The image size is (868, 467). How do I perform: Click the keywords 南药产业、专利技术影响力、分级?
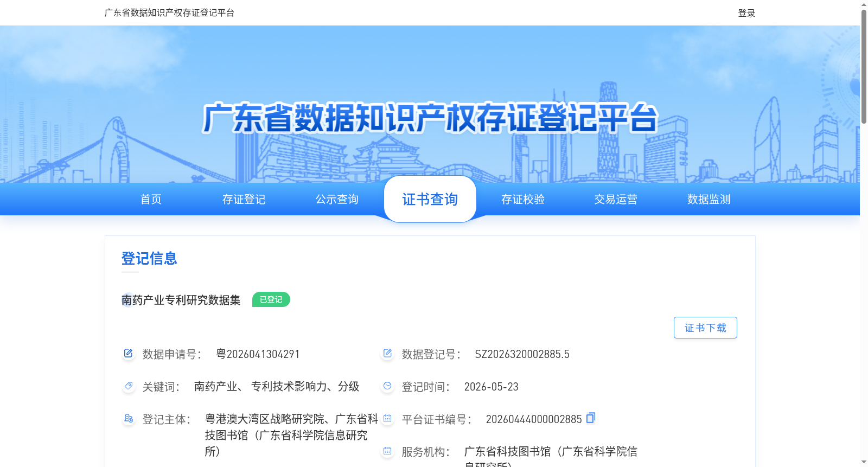coord(277,387)
